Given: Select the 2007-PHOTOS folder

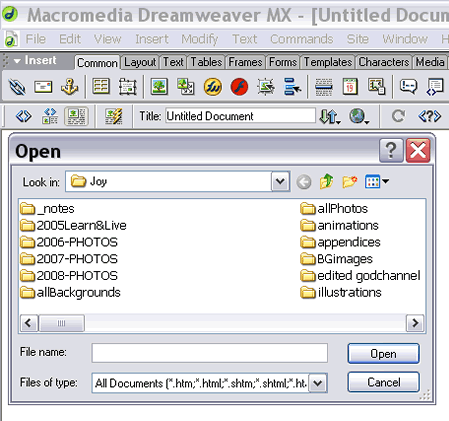Looking at the screenshot, I should (69, 259).
